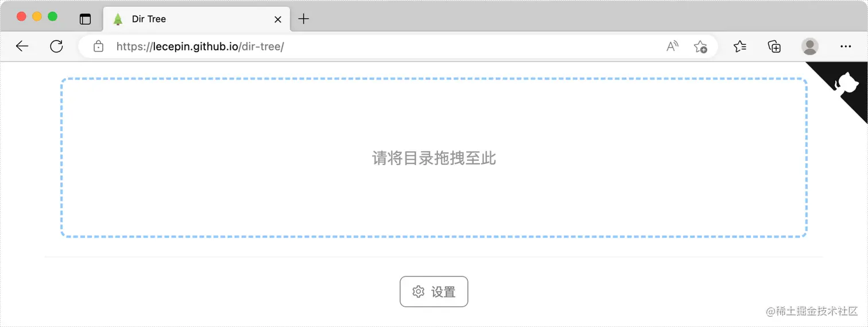View site info via the lock icon
Image resolution: width=868 pixels, height=327 pixels.
(x=98, y=47)
